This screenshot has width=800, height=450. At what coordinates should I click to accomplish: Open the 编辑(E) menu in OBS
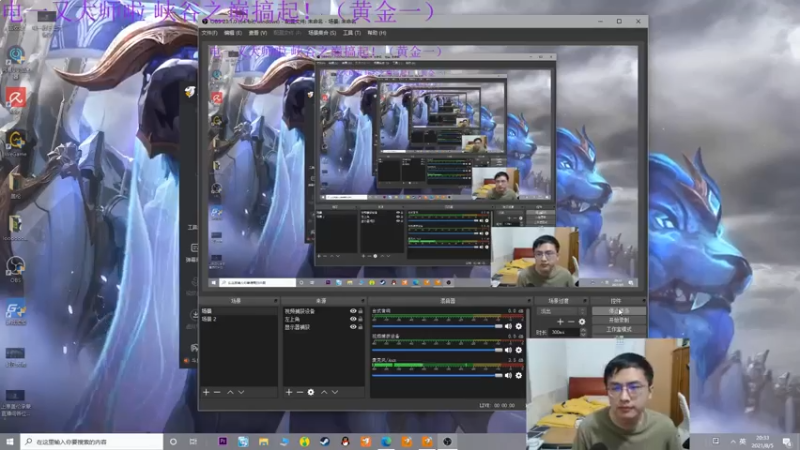click(x=233, y=33)
